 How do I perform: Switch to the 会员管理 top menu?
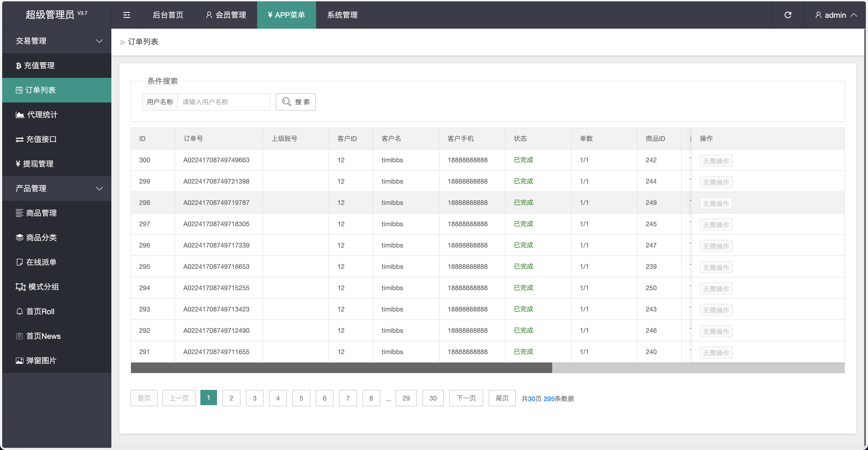[x=226, y=15]
